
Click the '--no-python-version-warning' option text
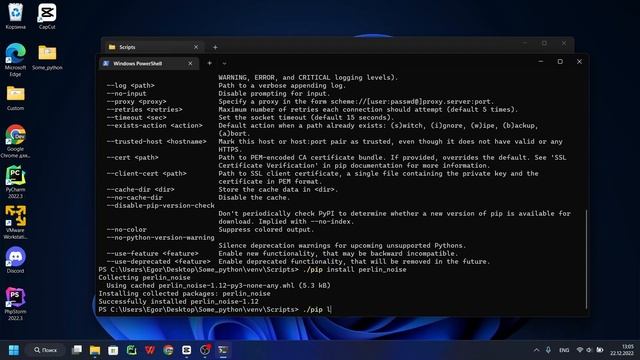point(160,238)
